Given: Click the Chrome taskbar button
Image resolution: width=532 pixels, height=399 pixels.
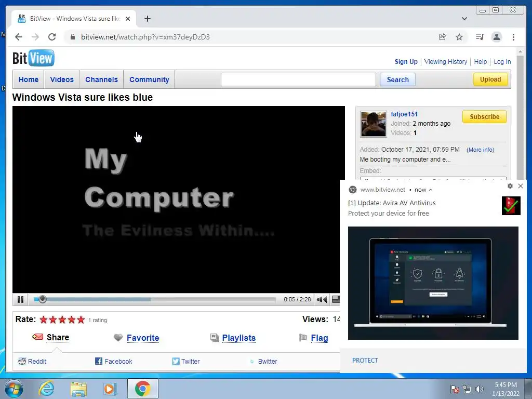Looking at the screenshot, I should click(142, 389).
